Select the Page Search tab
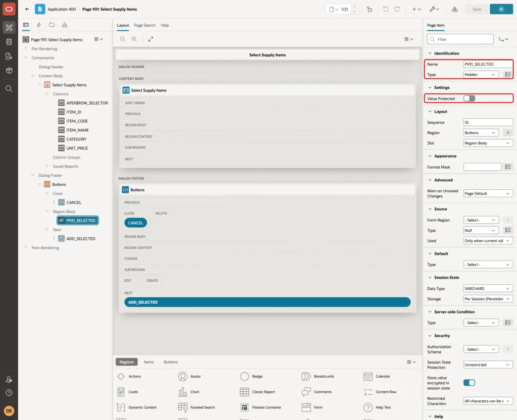 144,25
